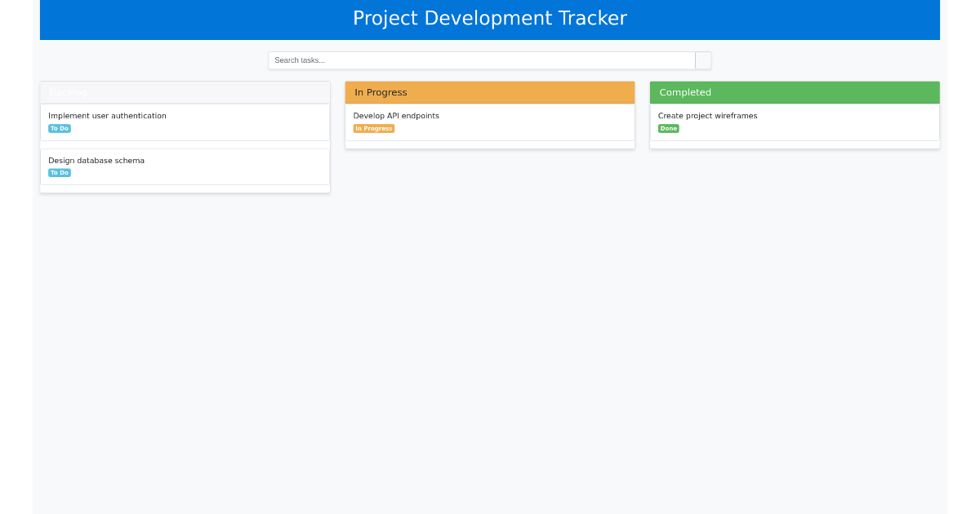
Task: Click To Do badge under Implement user authentication
Action: (60, 129)
